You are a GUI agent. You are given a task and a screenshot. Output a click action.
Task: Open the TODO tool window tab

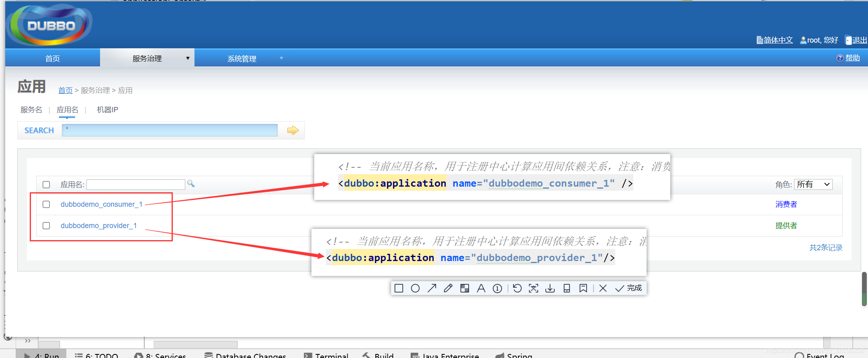point(96,355)
